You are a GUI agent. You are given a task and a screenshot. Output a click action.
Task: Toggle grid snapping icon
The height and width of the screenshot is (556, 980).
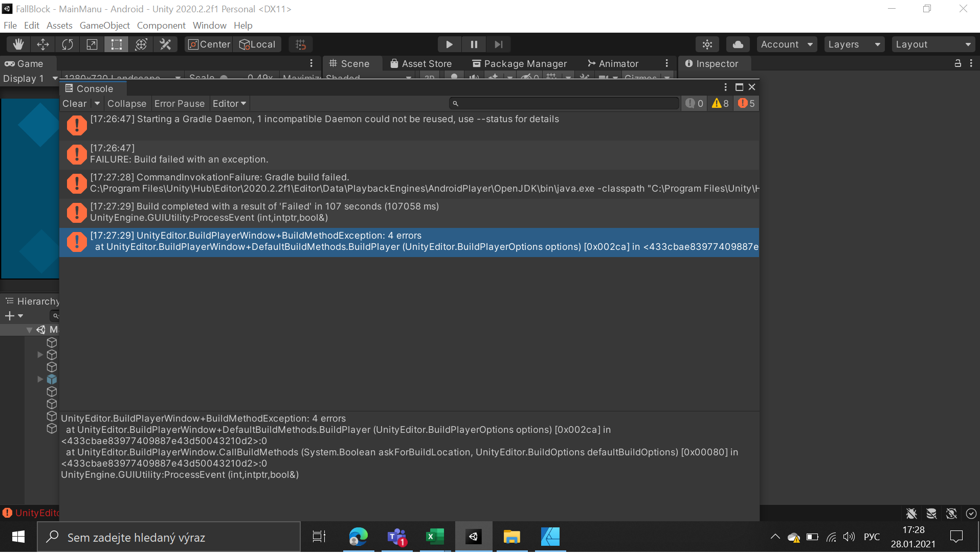(x=301, y=44)
